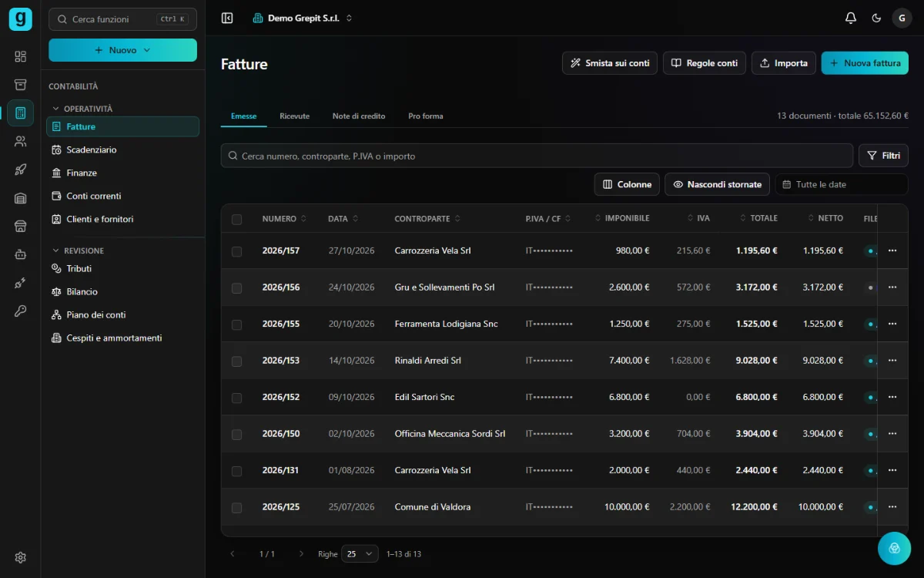Click the Importa button
Image resolution: width=924 pixels, height=578 pixels.
tap(784, 63)
